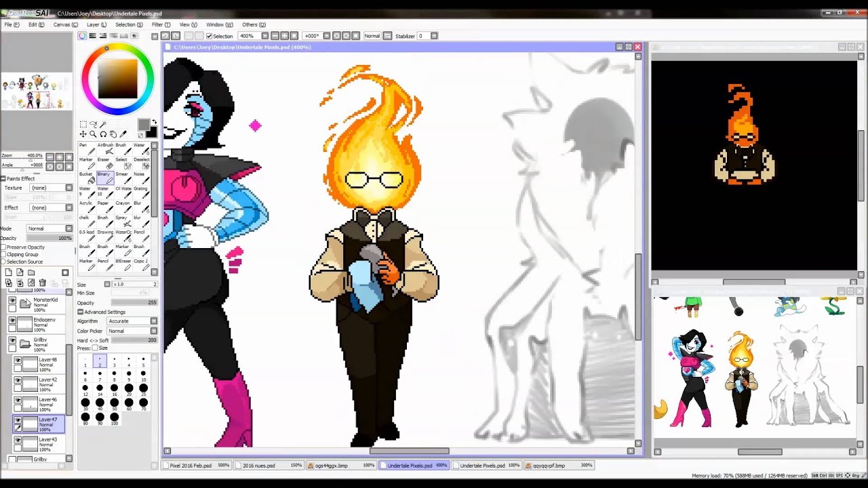
Task: Hide the MonsterKid layer folder
Action: point(12,300)
